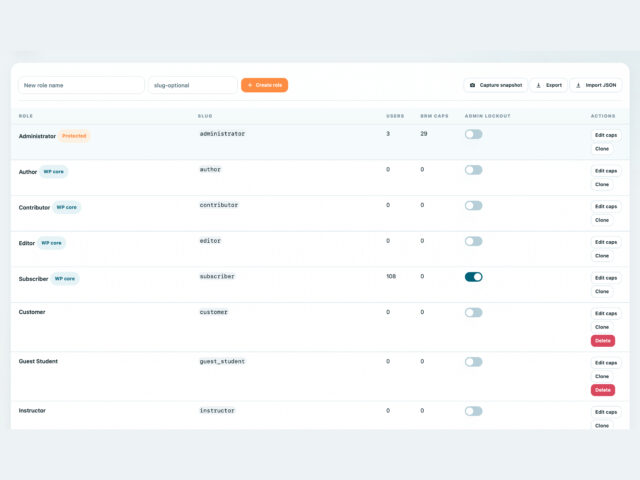Edit caps for Subscriber role
The image size is (640, 480).
coord(606,278)
